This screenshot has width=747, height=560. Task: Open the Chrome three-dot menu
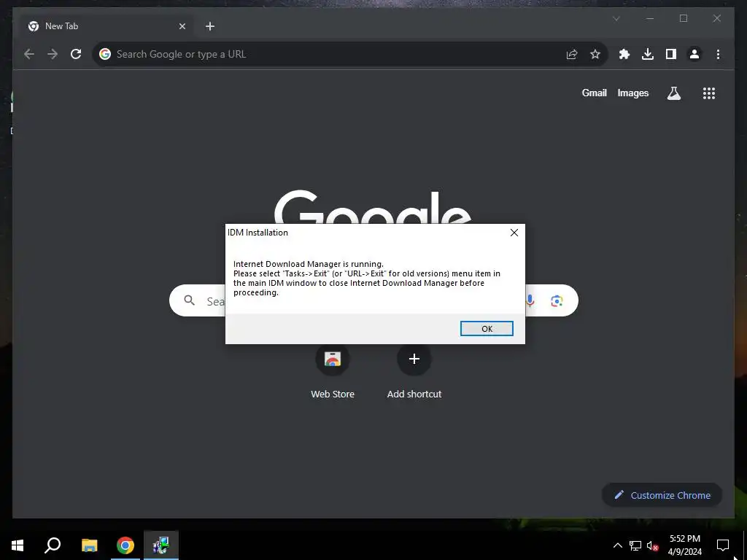[718, 54]
